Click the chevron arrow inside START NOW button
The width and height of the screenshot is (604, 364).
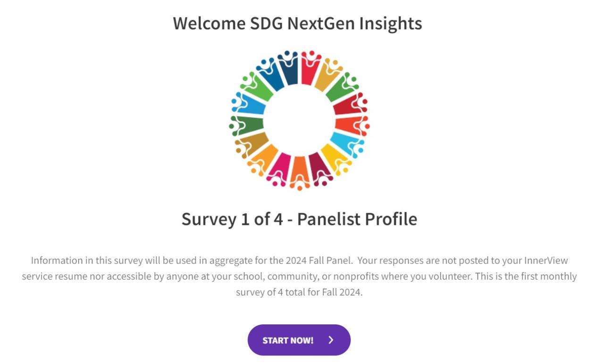[331, 340]
